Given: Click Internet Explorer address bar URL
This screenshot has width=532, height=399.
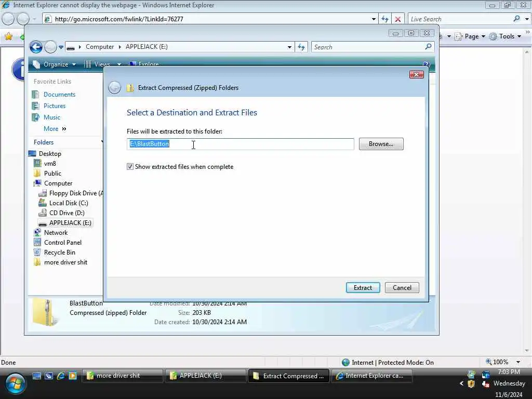Looking at the screenshot, I should pos(119,19).
